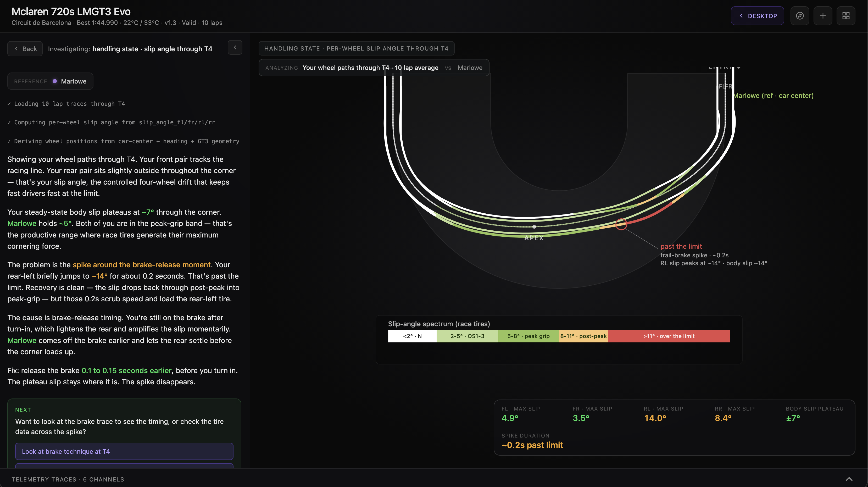Click the checkmark beside Computing per-wheel slip angle
Viewport: 868px width, 487px height.
point(9,122)
